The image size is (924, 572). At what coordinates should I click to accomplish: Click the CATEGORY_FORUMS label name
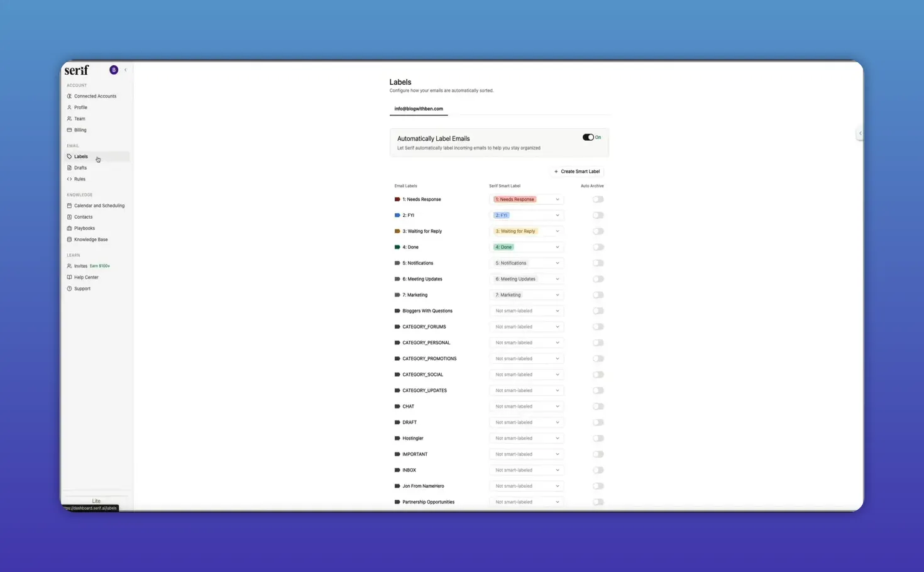[x=424, y=327]
